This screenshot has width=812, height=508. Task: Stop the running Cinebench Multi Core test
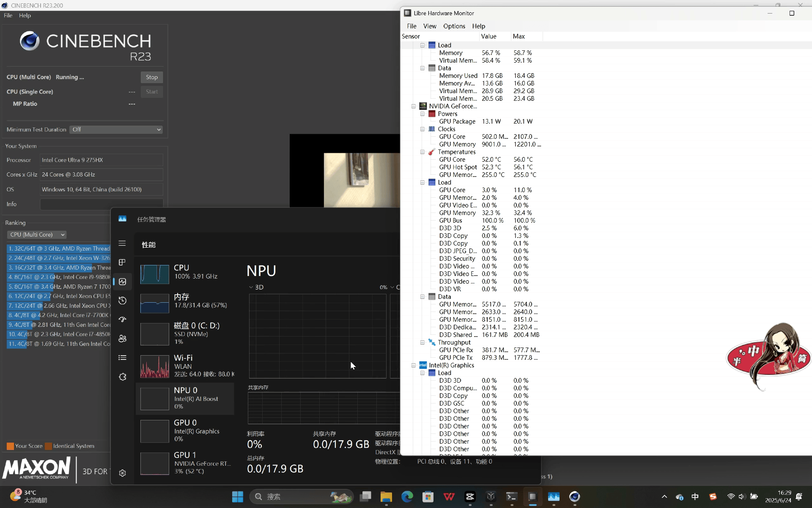click(x=152, y=77)
